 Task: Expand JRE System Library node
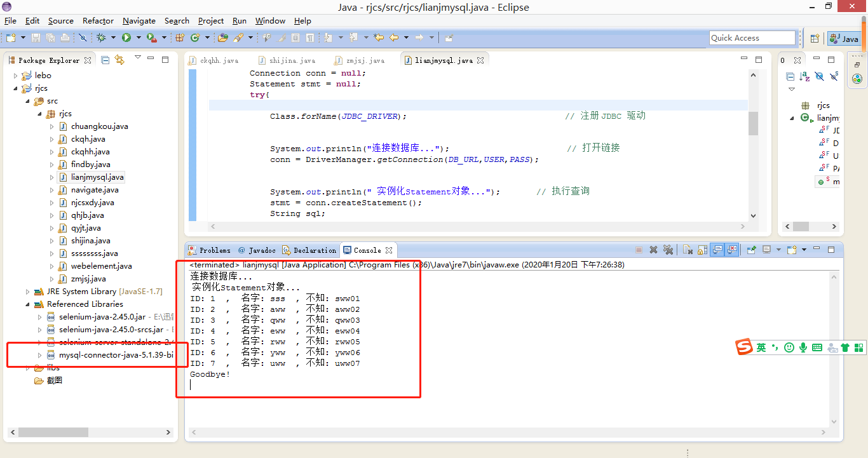tap(27, 292)
